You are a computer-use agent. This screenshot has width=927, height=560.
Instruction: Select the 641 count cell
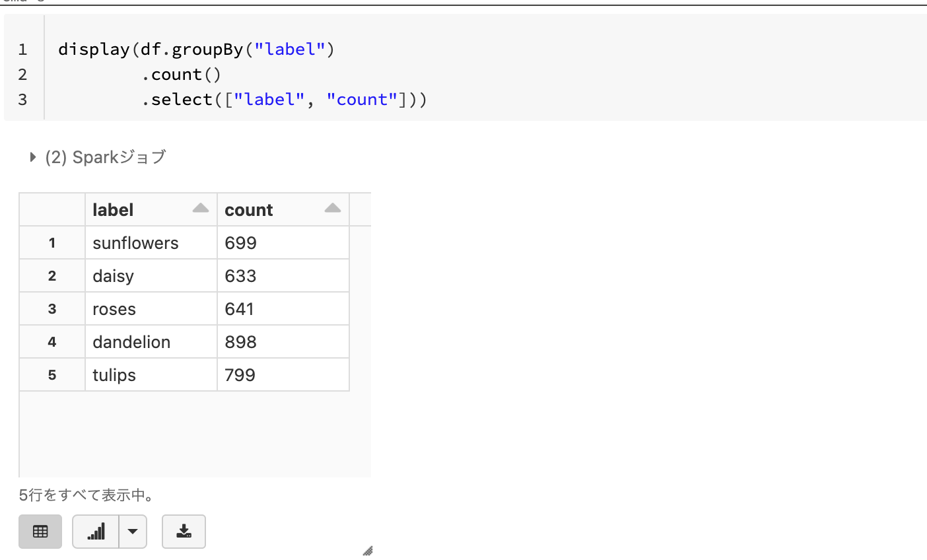click(283, 309)
